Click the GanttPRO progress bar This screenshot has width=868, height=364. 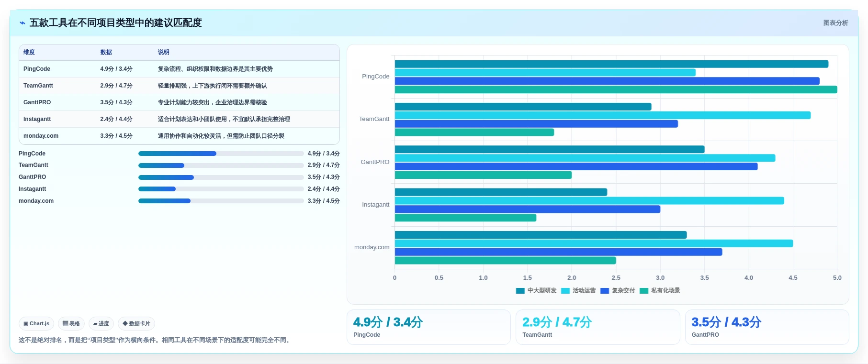coord(221,177)
